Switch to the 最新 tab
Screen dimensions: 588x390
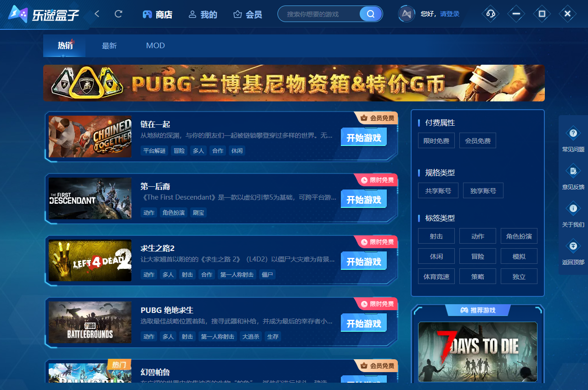109,45
